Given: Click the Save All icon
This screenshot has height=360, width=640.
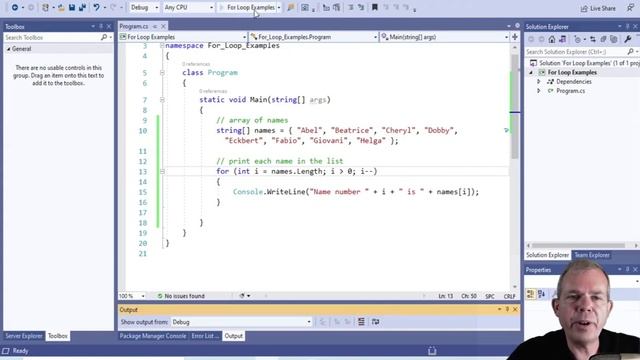Looking at the screenshot, I should point(82,7).
